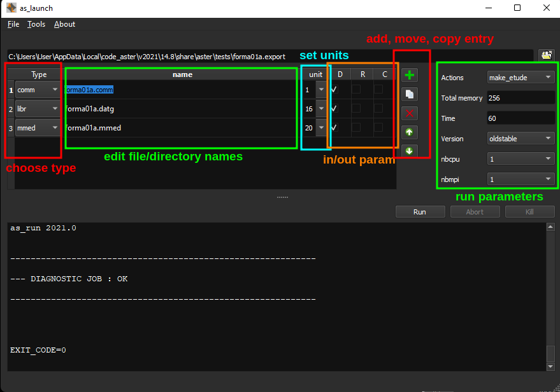This screenshot has height=392, width=560.
Task: Click the Total memory input field
Action: click(x=520, y=98)
